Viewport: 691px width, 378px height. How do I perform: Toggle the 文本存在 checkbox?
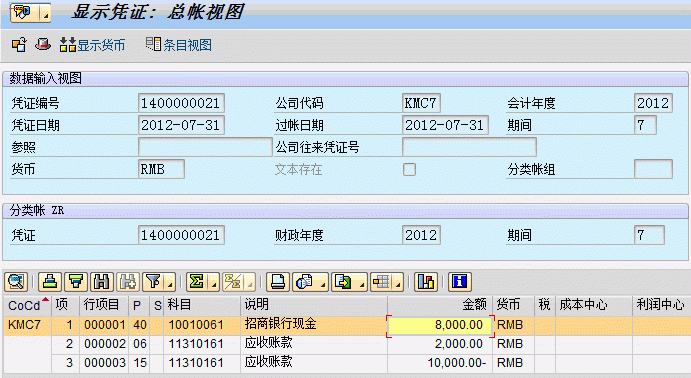click(x=409, y=169)
